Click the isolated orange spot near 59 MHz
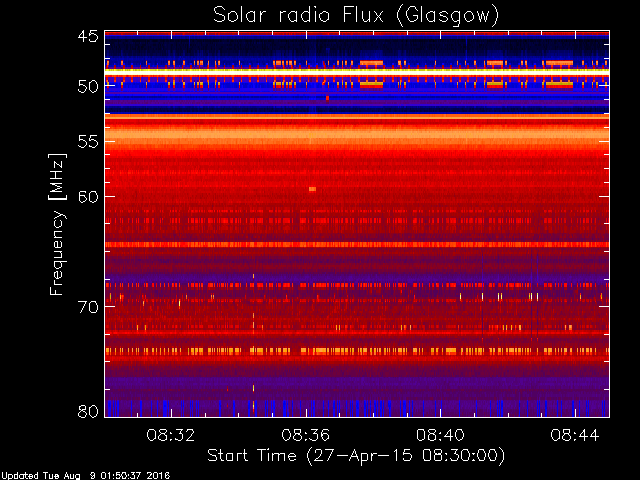640x480 pixels. coord(312,189)
